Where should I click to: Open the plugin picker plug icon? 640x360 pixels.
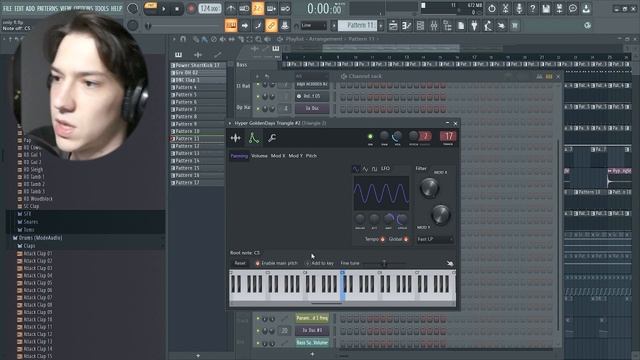(x=474, y=26)
